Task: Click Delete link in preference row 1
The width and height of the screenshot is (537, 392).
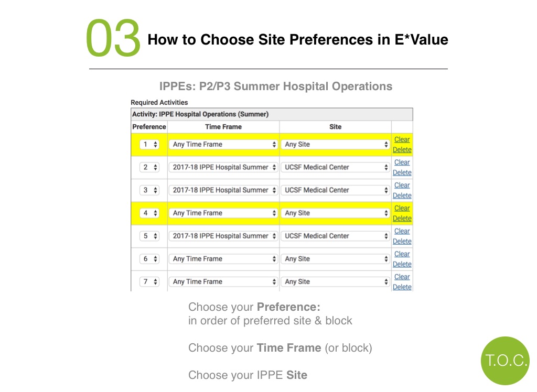Action: (x=402, y=149)
